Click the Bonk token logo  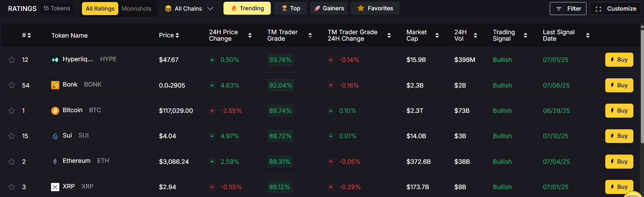tap(55, 85)
